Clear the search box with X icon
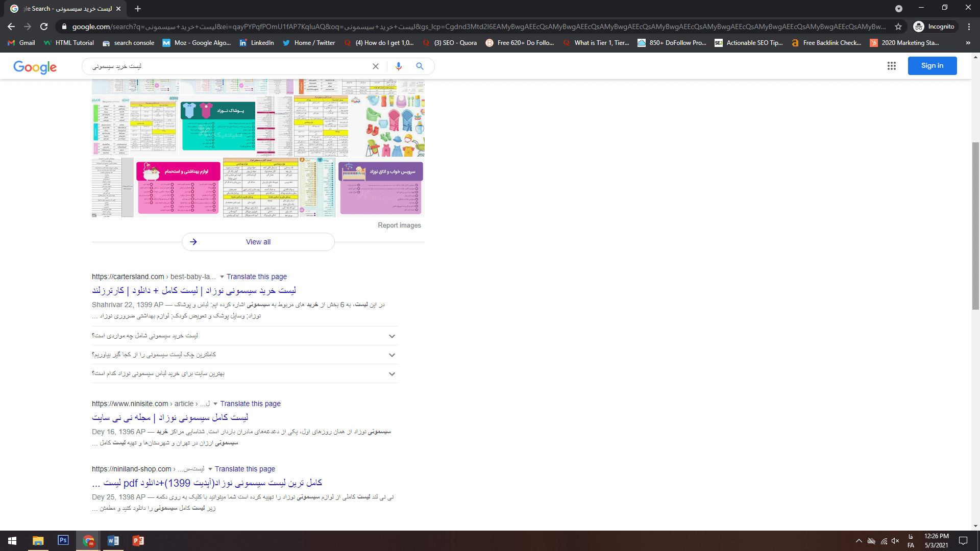The height and width of the screenshot is (551, 980). click(376, 66)
